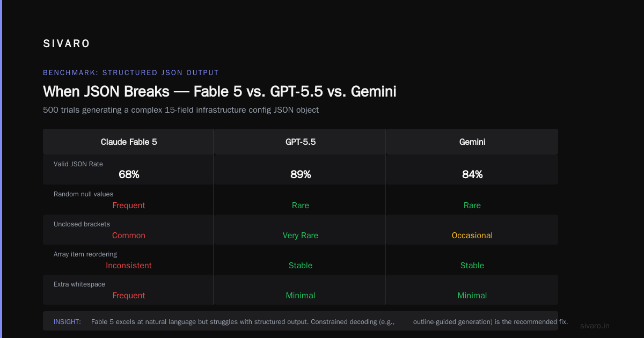The width and height of the screenshot is (644, 338).
Task: Select the Gemini column header
Action: 472,142
